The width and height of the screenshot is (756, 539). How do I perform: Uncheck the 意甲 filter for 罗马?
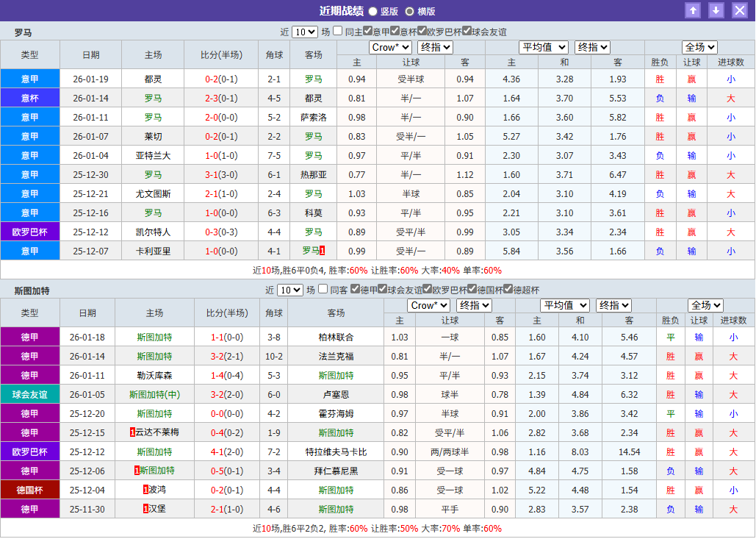point(367,31)
